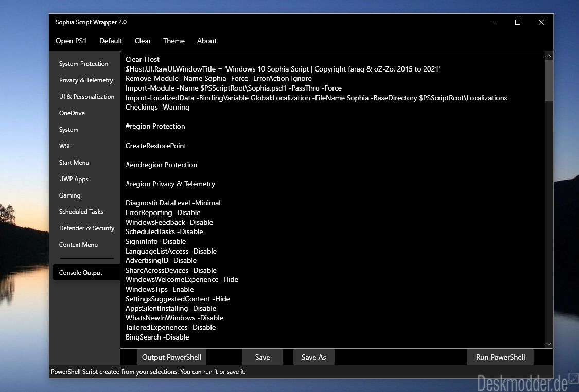The image size is (579, 392).
Task: Select the WSL sidebar item
Action: click(65, 146)
